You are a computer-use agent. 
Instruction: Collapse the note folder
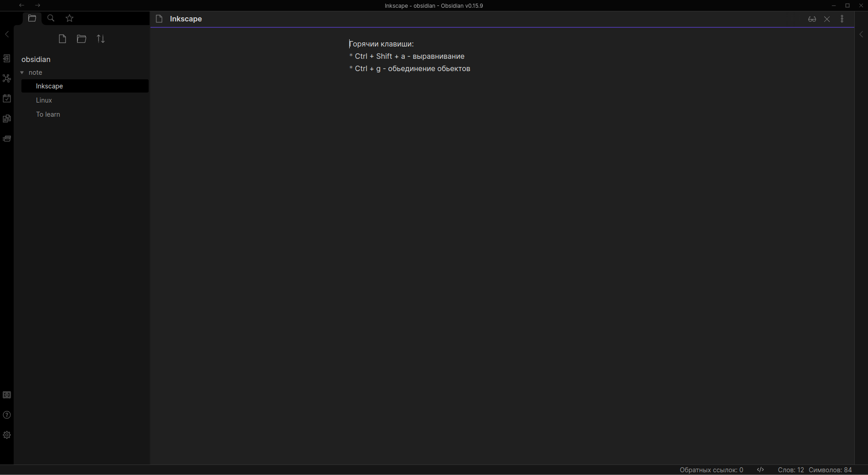click(22, 72)
